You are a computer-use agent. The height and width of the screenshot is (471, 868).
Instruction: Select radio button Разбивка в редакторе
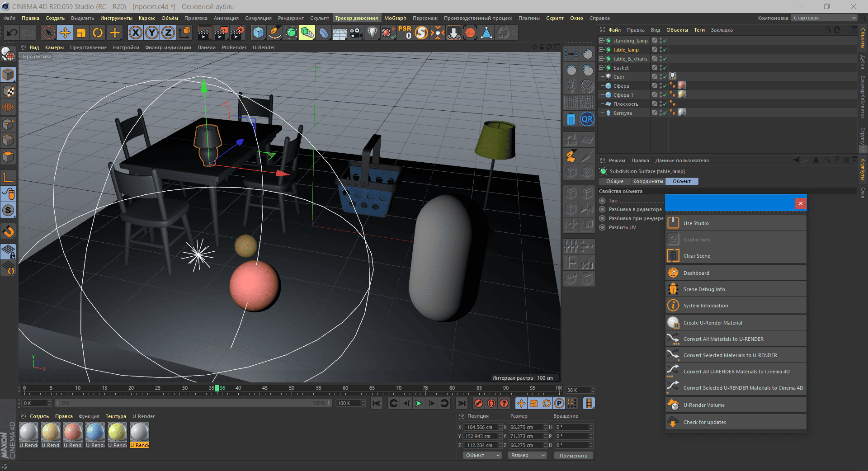click(x=602, y=209)
